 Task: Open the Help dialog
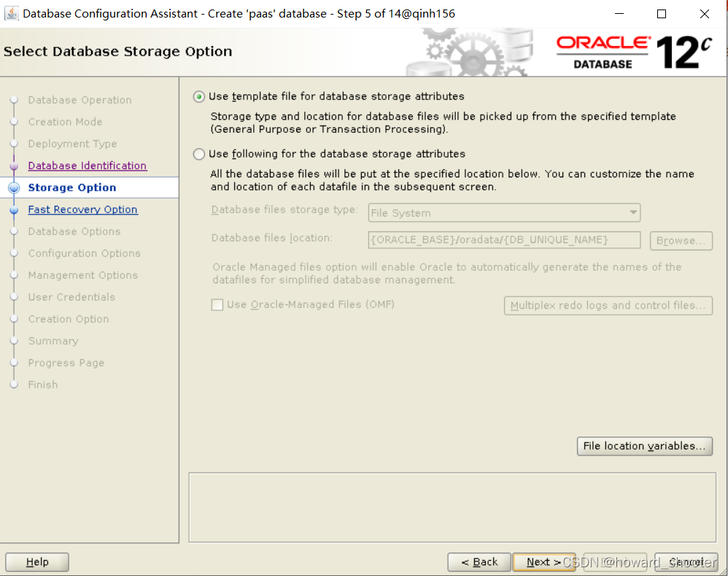click(36, 562)
